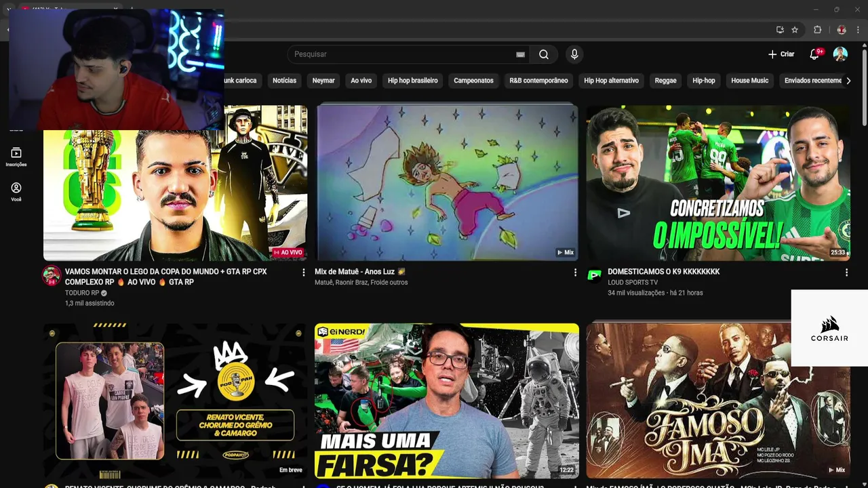Screen dimensions: 868x488
Task: Open the Concretizamos o Impossível thumbnail
Action: (x=718, y=183)
